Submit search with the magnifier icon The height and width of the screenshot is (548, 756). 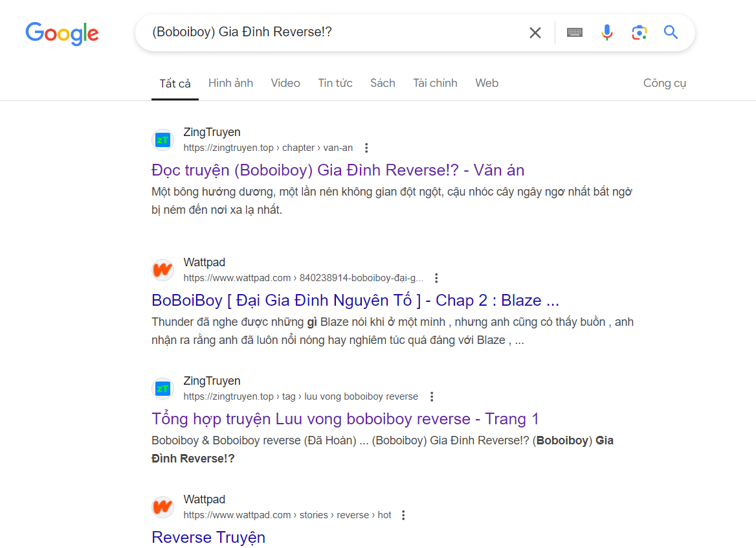pyautogui.click(x=671, y=32)
